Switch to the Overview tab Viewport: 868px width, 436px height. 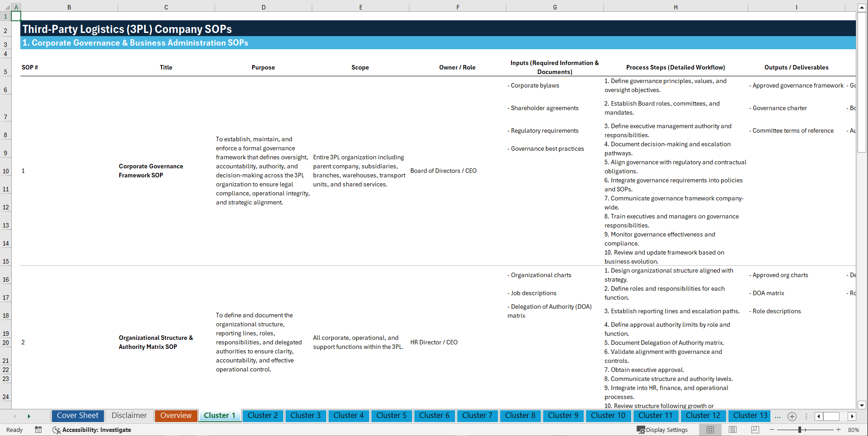(176, 416)
